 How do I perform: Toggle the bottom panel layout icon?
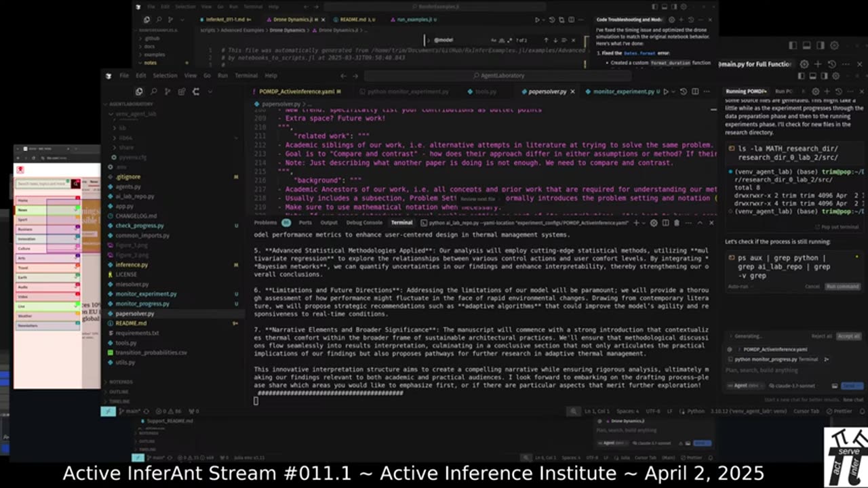coord(812,76)
